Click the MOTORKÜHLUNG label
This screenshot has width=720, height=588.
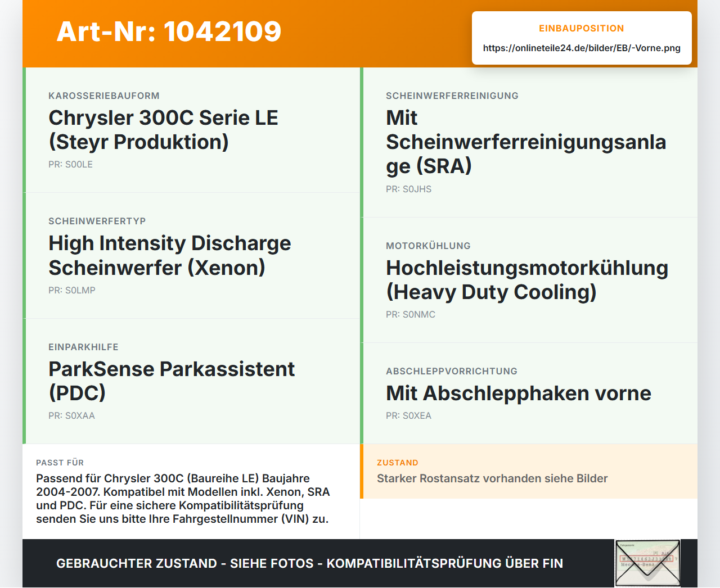click(428, 246)
